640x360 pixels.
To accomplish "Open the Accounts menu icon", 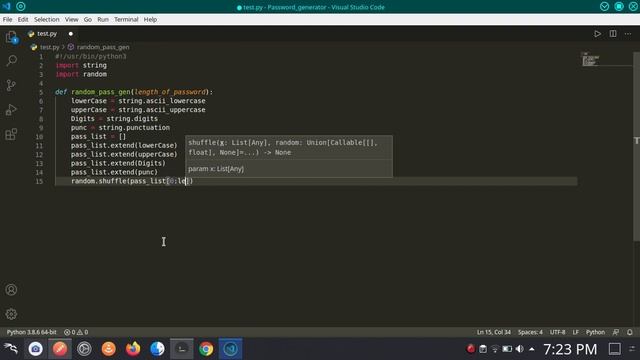I will pyautogui.click(x=11, y=290).
